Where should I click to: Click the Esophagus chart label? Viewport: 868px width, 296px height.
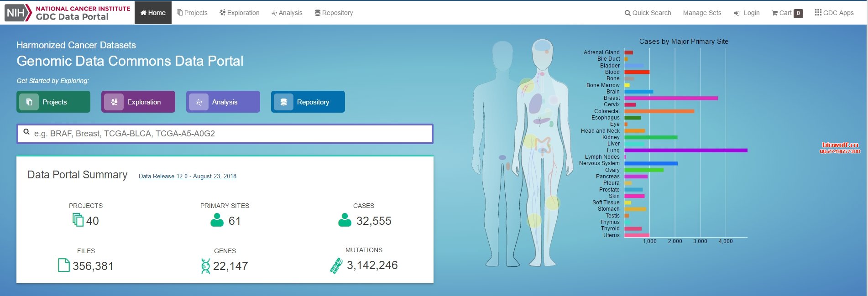pyautogui.click(x=606, y=118)
